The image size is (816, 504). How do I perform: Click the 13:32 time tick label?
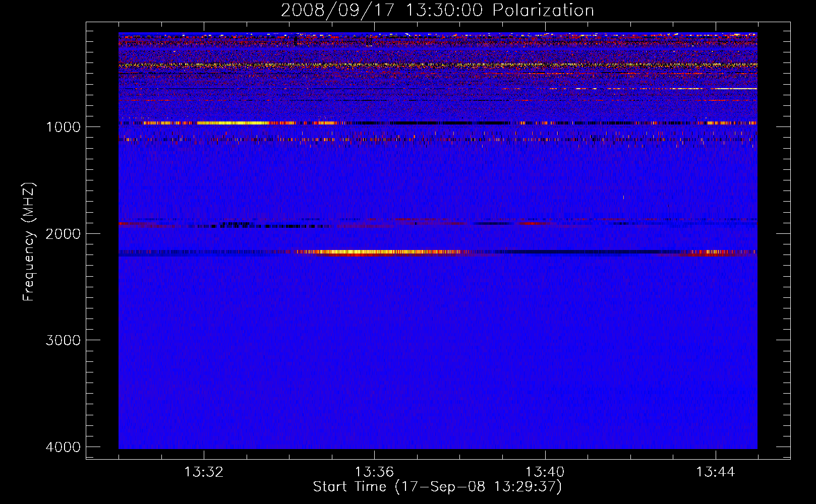pyautogui.click(x=204, y=472)
